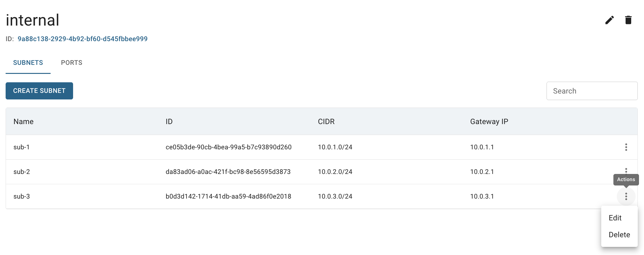Choose Edit from the sub-3 actions menu
Screen dimensions: 644x255
point(615,218)
